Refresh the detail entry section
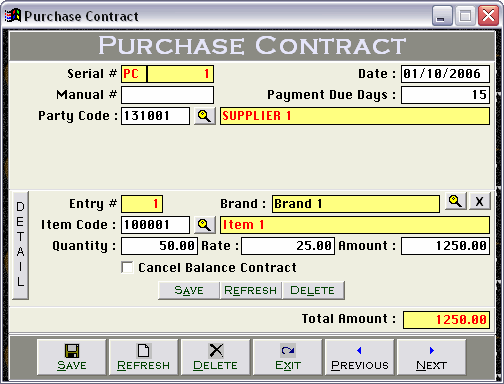504x384 pixels. [x=251, y=290]
